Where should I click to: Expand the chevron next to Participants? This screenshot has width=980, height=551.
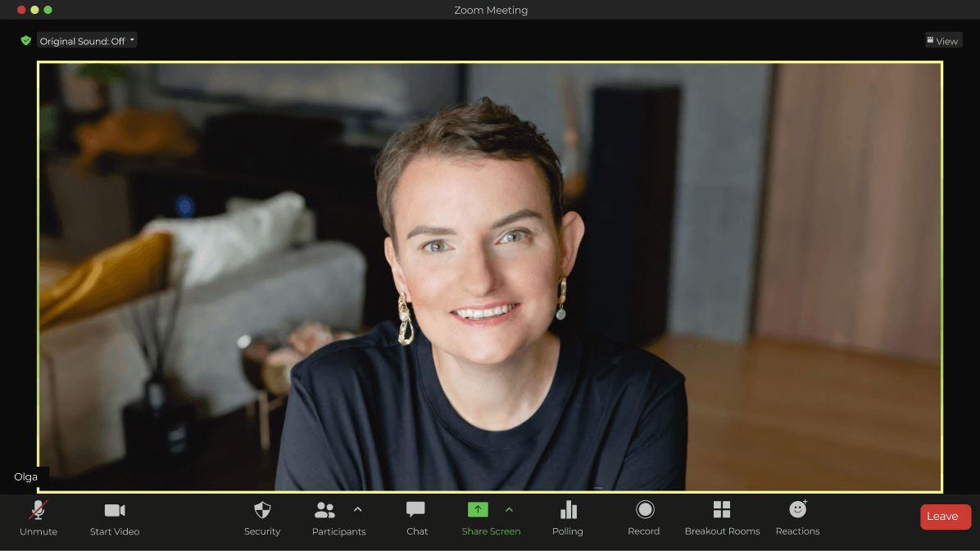pyautogui.click(x=357, y=509)
